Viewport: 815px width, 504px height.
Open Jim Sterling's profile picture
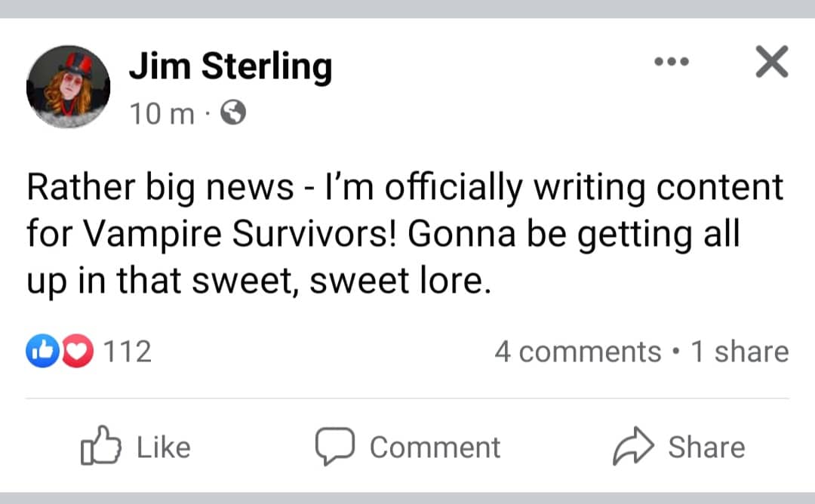(x=68, y=86)
